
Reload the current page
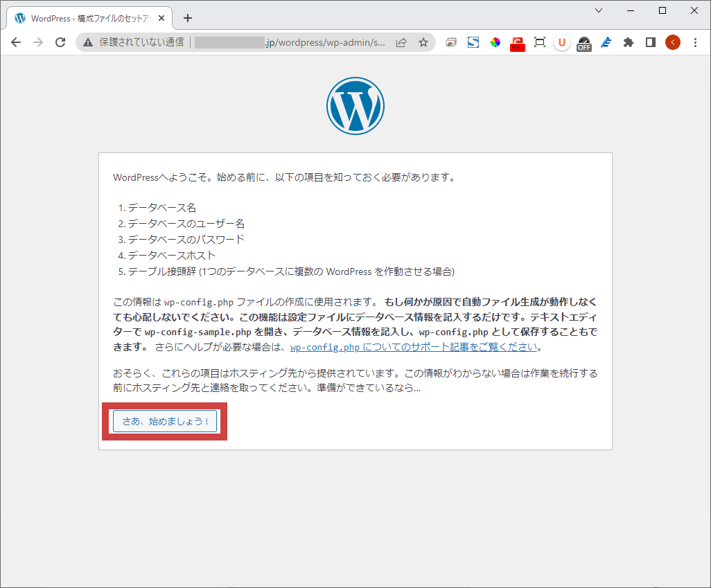click(60, 42)
